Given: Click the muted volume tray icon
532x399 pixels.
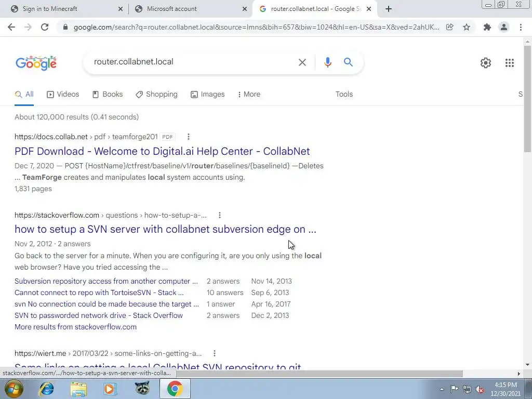Looking at the screenshot, I should pyautogui.click(x=480, y=389).
